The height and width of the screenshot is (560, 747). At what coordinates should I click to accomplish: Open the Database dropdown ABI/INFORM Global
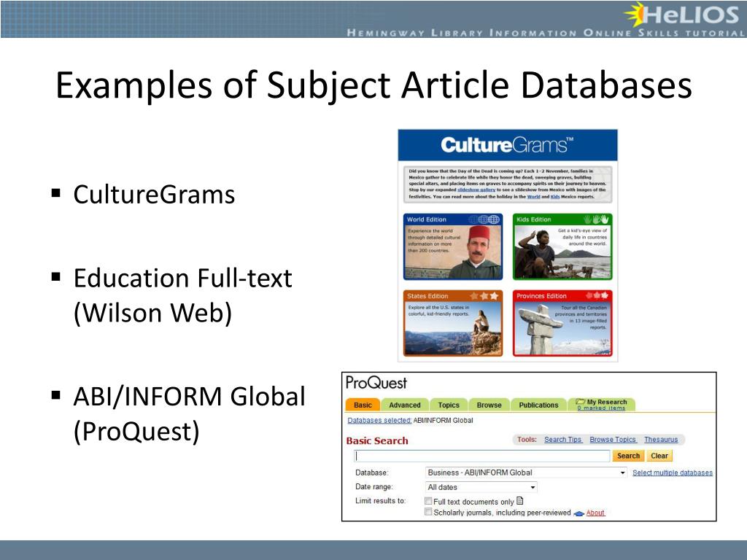click(526, 472)
